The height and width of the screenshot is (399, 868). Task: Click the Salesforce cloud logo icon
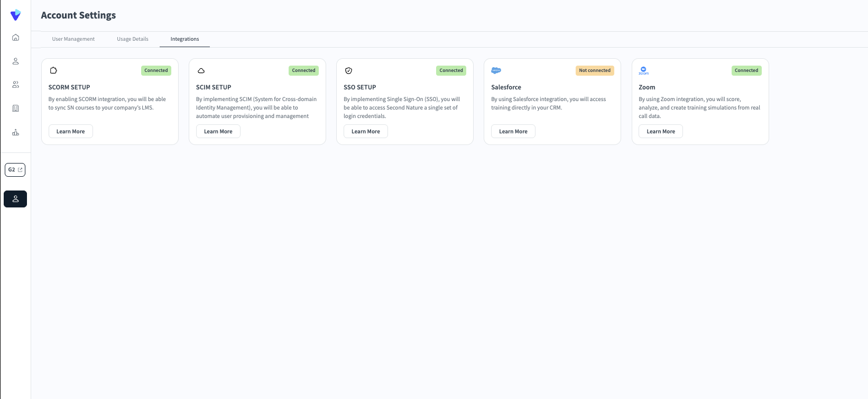click(496, 70)
